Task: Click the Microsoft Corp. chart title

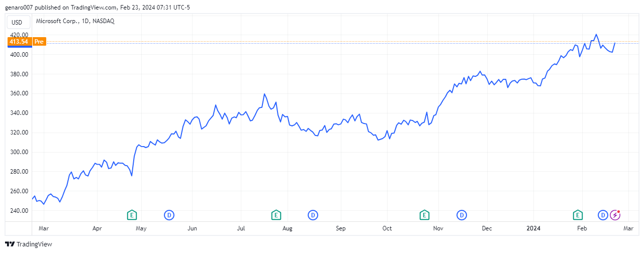Action: (75, 22)
